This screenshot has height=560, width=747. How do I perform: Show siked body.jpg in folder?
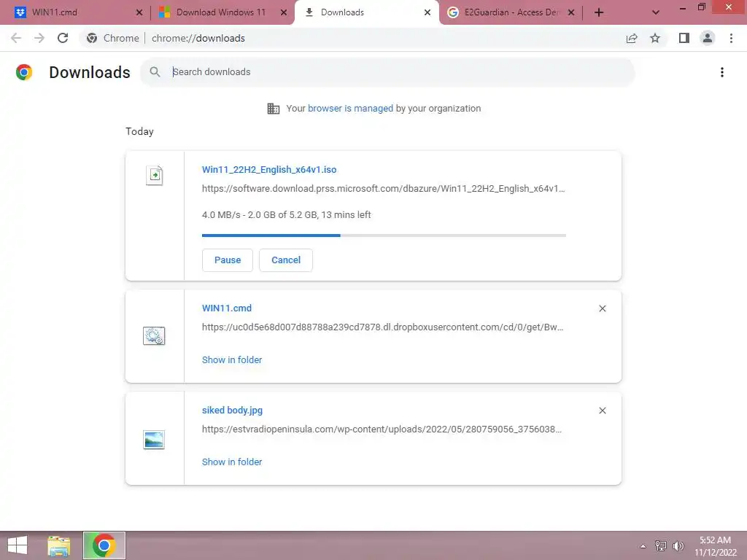[232, 462]
